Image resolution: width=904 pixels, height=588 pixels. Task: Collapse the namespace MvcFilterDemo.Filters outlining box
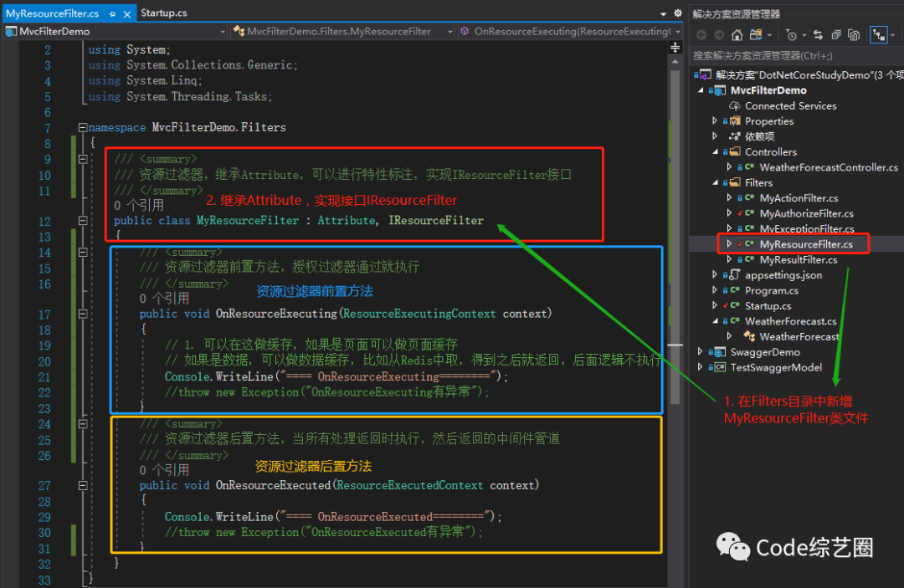[x=82, y=127]
